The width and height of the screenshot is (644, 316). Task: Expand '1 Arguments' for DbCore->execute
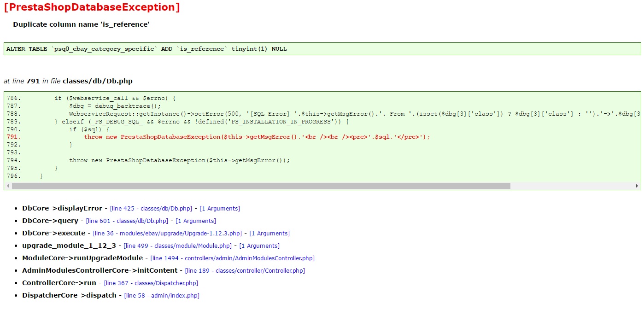tap(269, 234)
